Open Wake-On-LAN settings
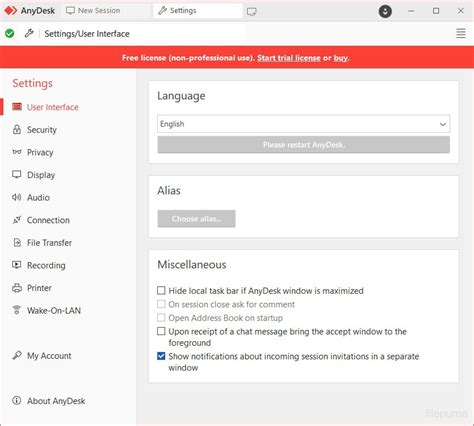474x426 pixels. coord(54,310)
